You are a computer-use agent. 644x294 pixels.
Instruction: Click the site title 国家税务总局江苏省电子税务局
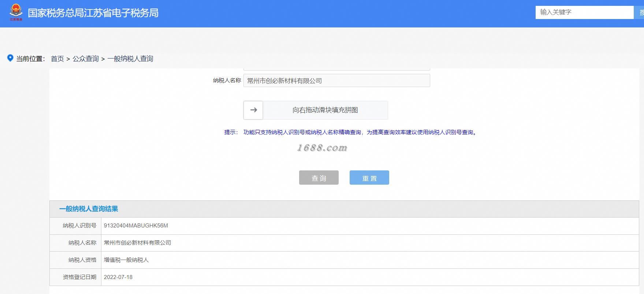pos(93,13)
